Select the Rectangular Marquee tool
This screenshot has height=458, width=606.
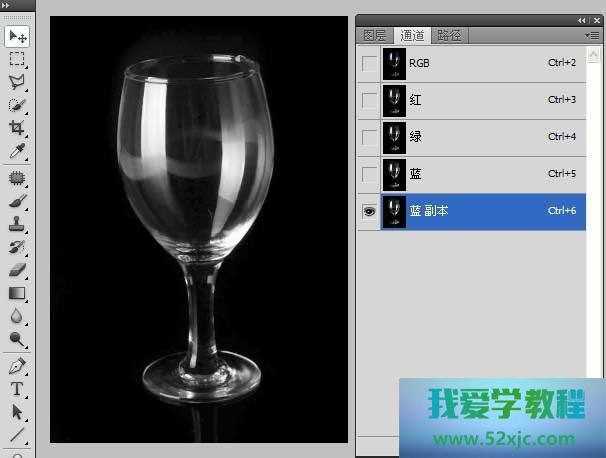click(x=17, y=60)
